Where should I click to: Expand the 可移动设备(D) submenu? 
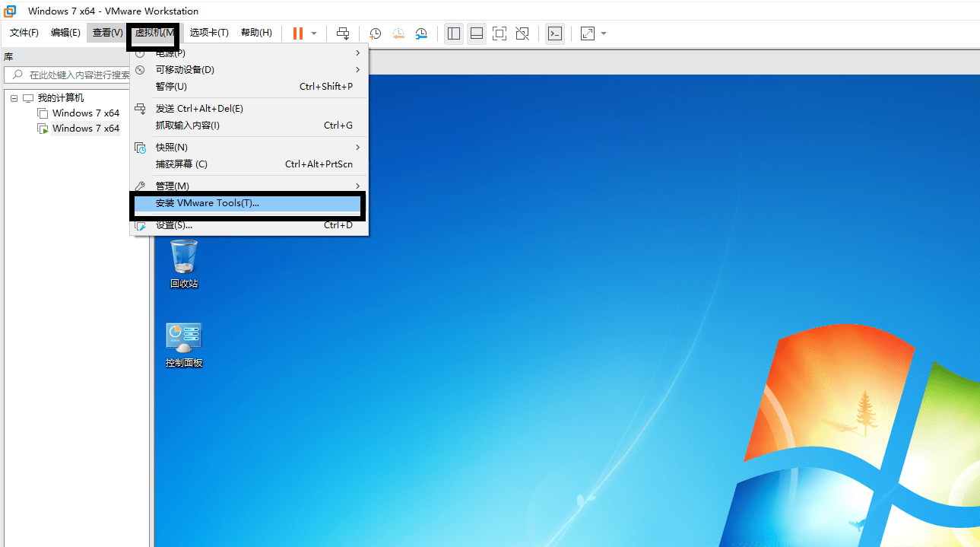point(249,70)
